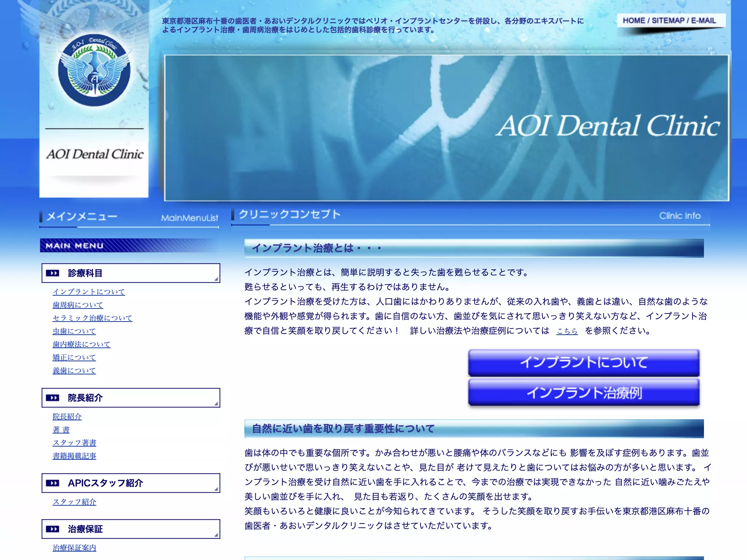Image resolution: width=747 pixels, height=560 pixels.
Task: Click the arrow icon beside APICスタッフ紹介
Action: [53, 483]
